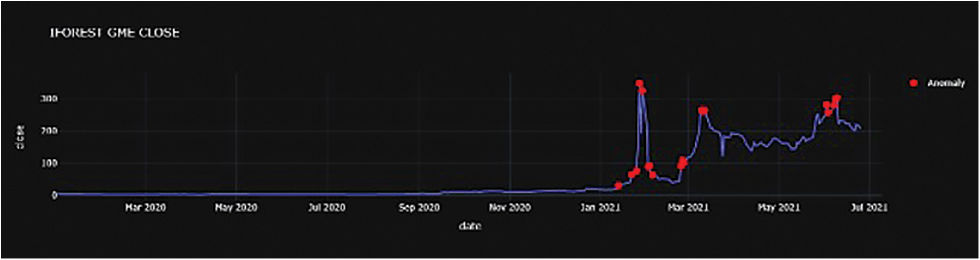Select the Mar 2021 date label
This screenshot has width=980, height=260.
point(688,208)
